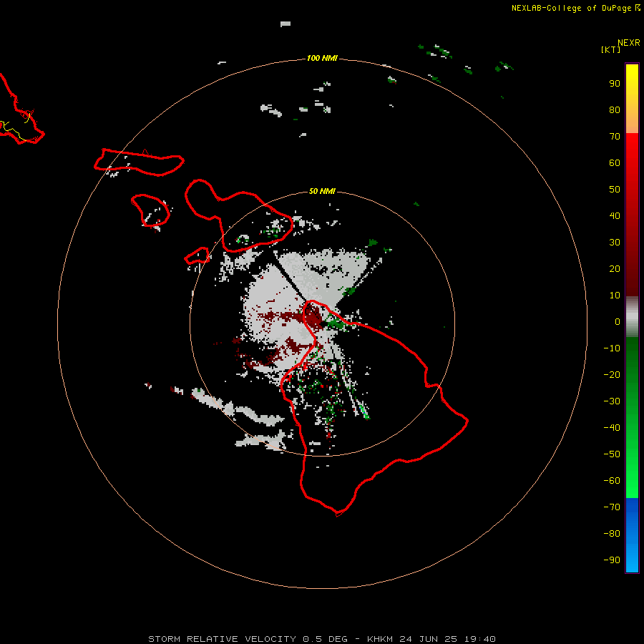Viewport: 644px width, 644px height.
Task: Click the 20 value on velocity scale
Action: [x=615, y=269]
